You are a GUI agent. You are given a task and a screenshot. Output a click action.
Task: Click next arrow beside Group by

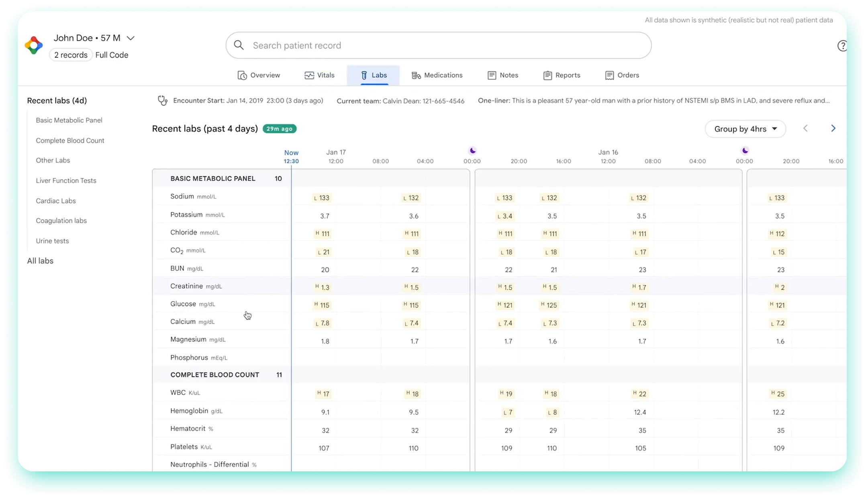(x=833, y=128)
